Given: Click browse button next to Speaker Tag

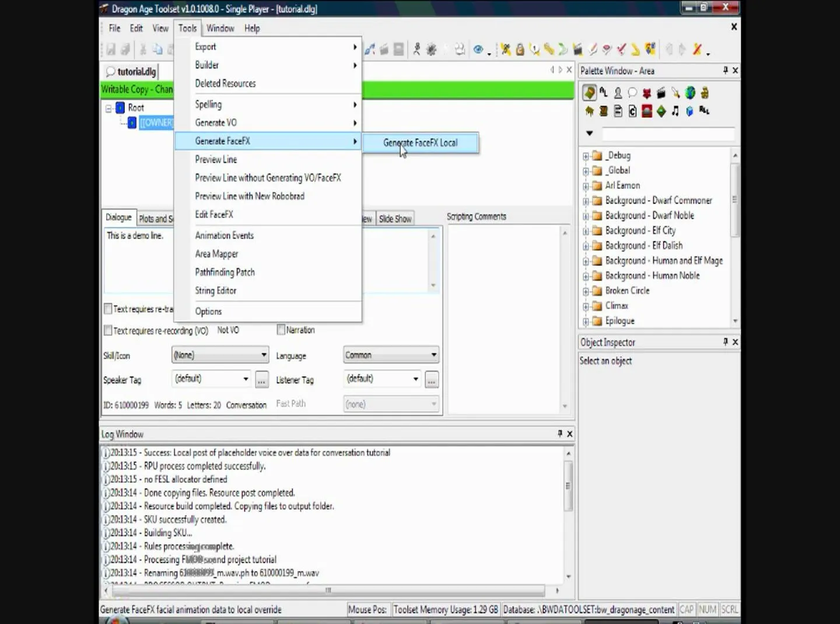Looking at the screenshot, I should pos(262,380).
